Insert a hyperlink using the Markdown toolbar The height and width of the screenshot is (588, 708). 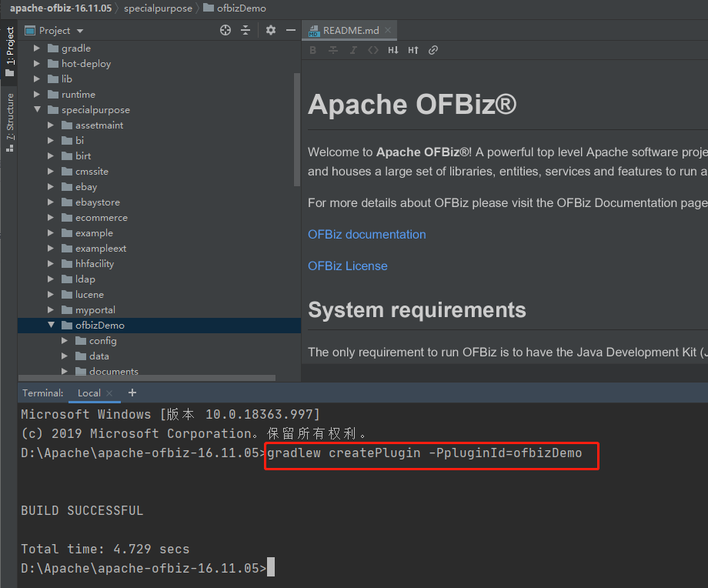pos(432,50)
